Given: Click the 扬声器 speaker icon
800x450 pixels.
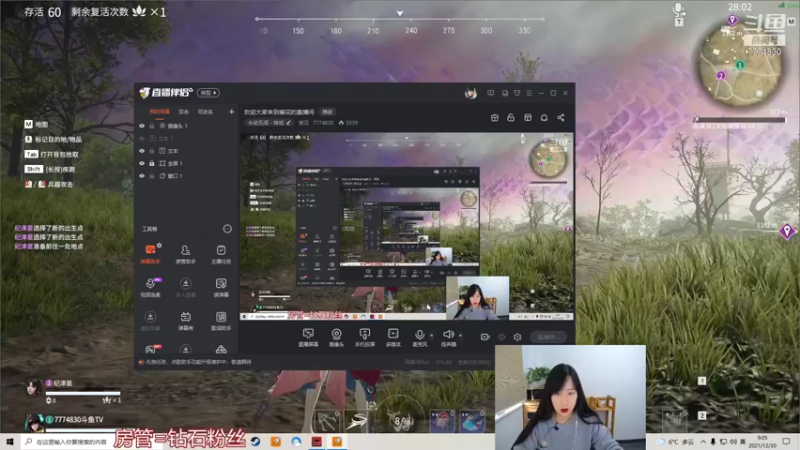Looking at the screenshot, I should pyautogui.click(x=448, y=334).
